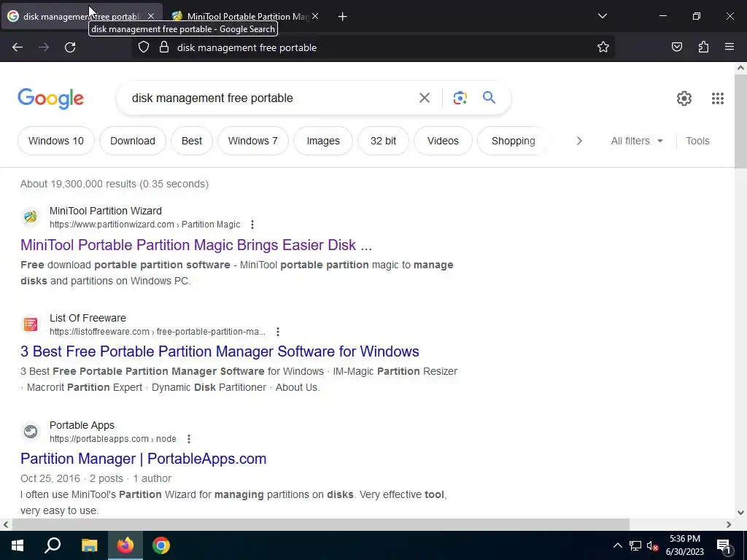Click the MiniTool Partition Wizard favicon
This screenshot has width=747, height=560.
[31, 217]
